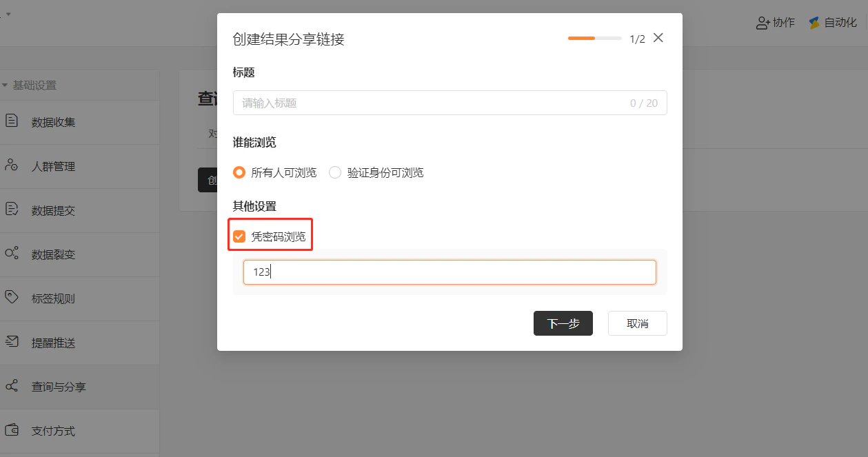The width and height of the screenshot is (868, 457).
Task: Select the 验证身份可浏览 radio button
Action: 335,172
